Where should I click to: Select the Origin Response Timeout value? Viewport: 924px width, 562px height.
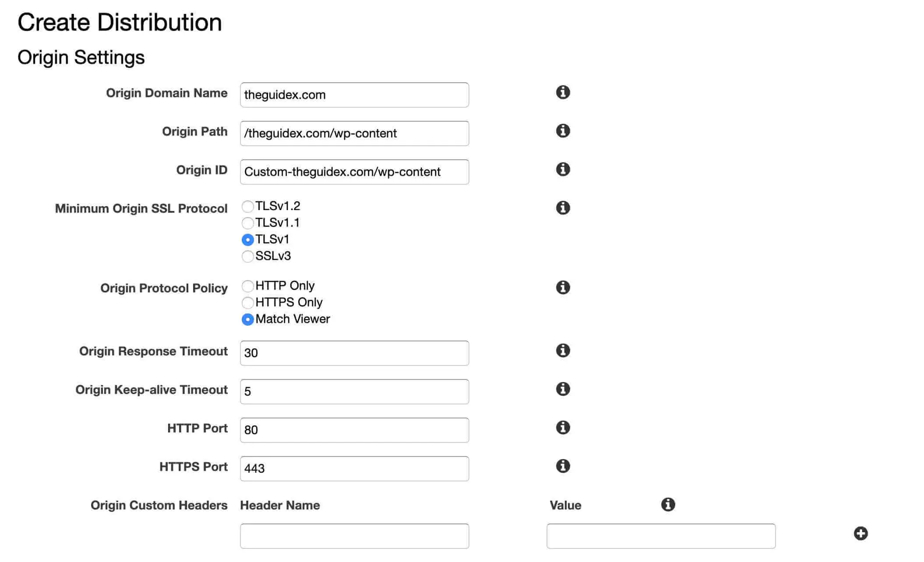click(x=354, y=353)
